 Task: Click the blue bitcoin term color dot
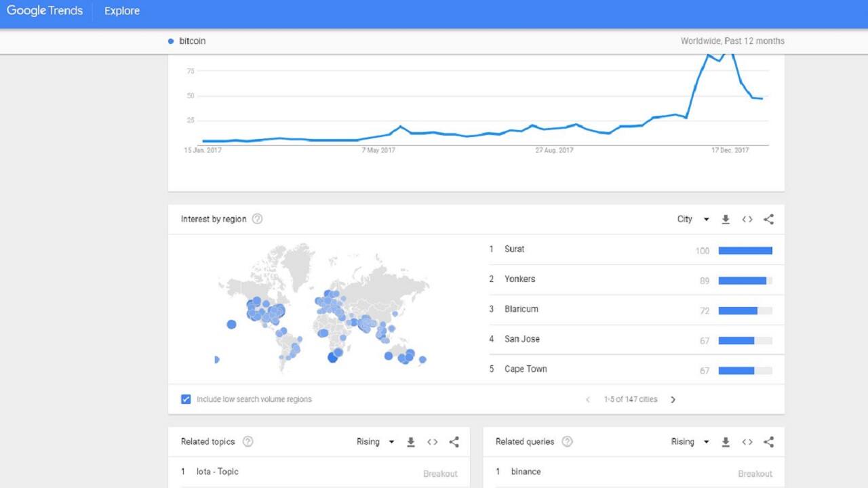171,41
